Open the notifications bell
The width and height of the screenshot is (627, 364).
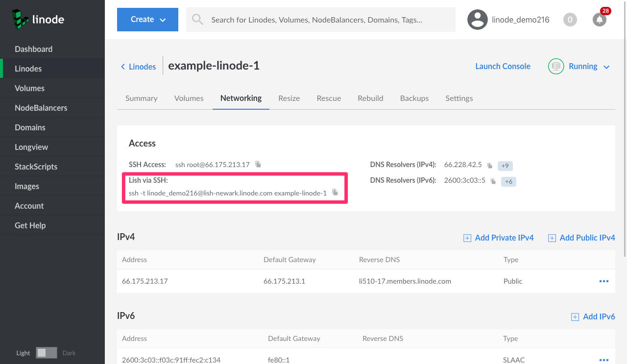pyautogui.click(x=599, y=20)
